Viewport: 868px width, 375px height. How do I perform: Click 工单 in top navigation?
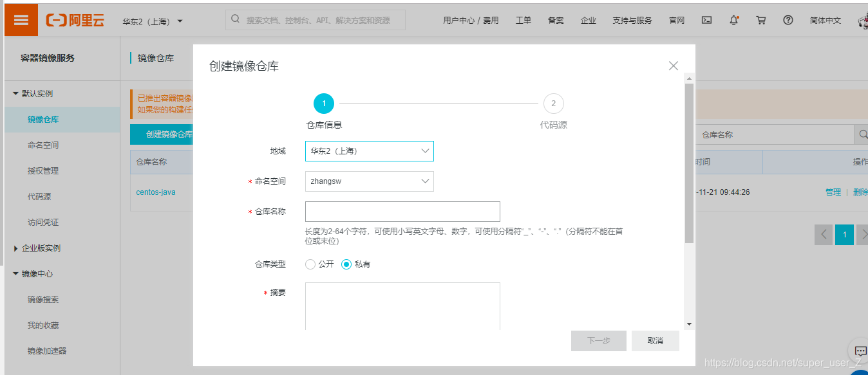click(524, 21)
